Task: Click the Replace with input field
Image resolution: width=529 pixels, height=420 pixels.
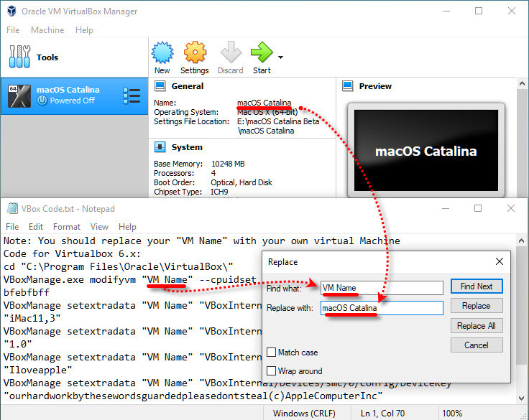Action: (x=382, y=308)
